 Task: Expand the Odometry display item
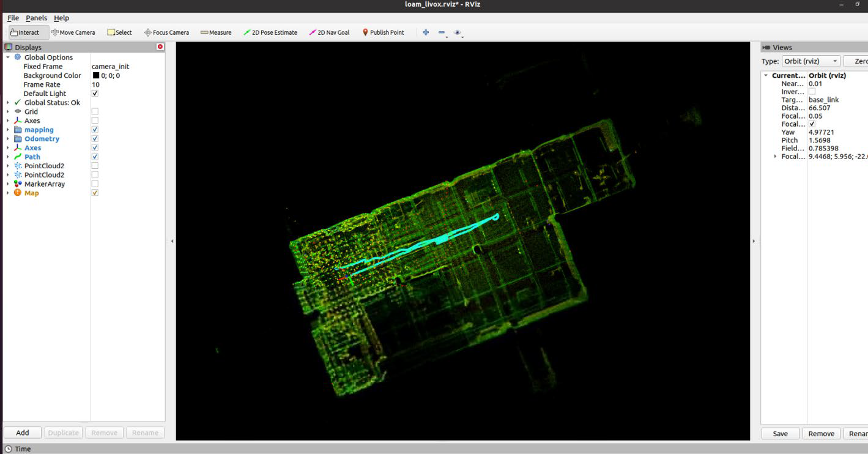point(8,139)
